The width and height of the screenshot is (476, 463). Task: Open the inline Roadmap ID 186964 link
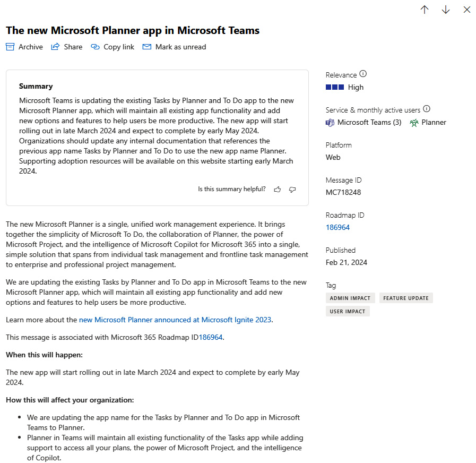211,337
